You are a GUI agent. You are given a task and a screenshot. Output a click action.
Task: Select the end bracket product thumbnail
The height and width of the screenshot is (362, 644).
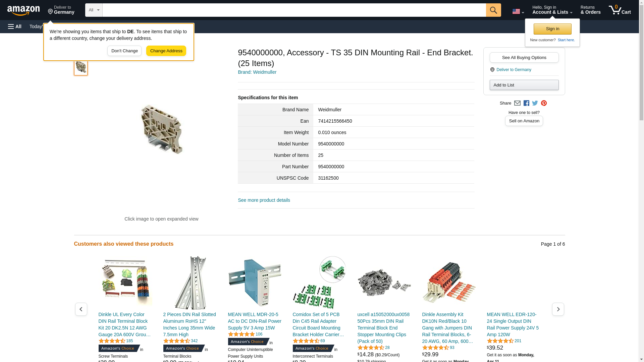coord(81,67)
